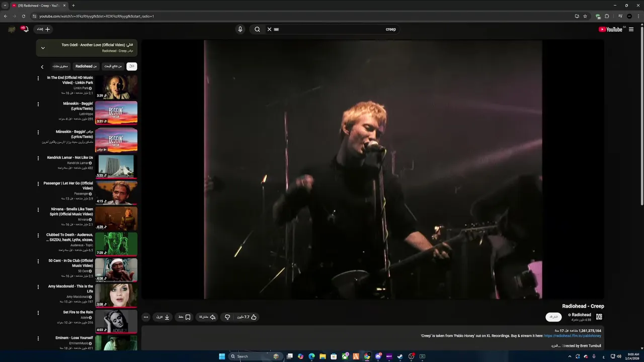Click the video player to pause

373,170
